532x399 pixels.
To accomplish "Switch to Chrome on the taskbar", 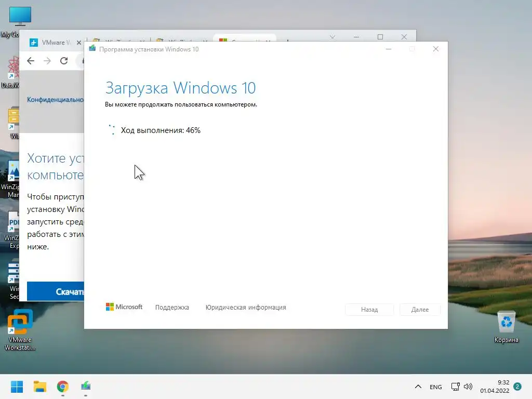I will point(63,387).
